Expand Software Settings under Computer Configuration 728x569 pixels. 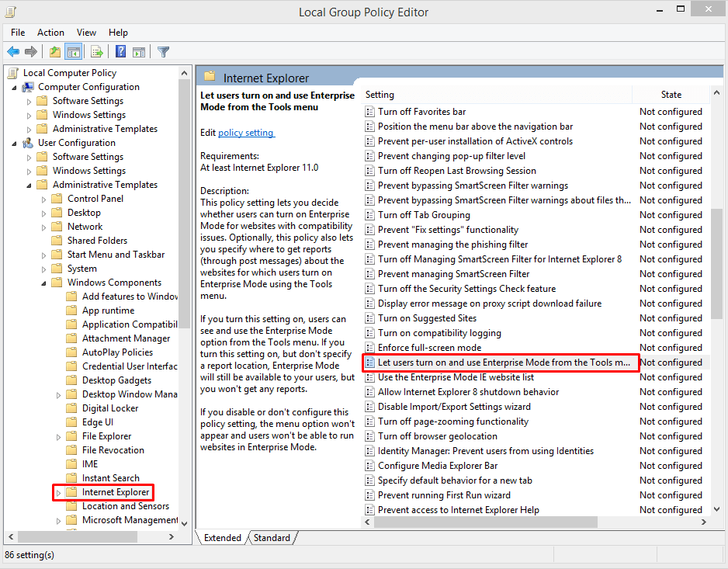point(29,101)
